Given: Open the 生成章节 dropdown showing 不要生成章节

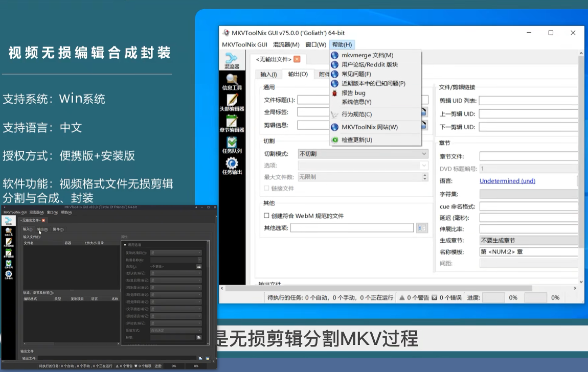Looking at the screenshot, I should tap(529, 240).
